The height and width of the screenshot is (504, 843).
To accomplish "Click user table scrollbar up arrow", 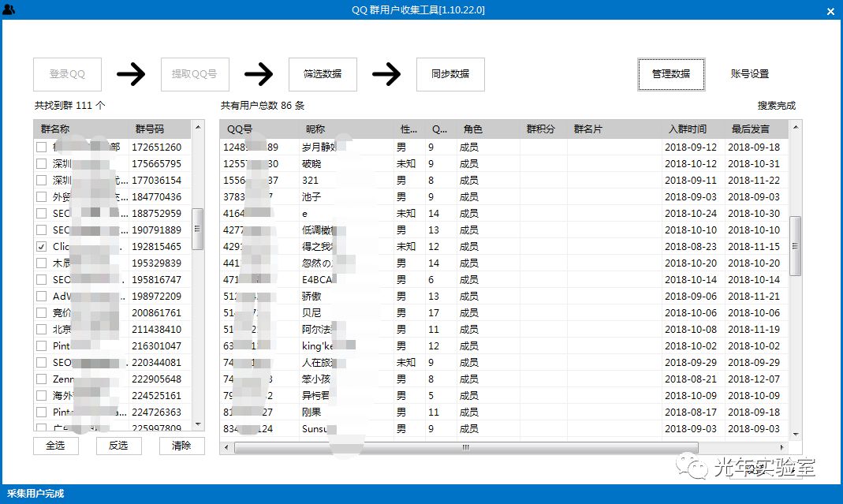I will coord(795,128).
